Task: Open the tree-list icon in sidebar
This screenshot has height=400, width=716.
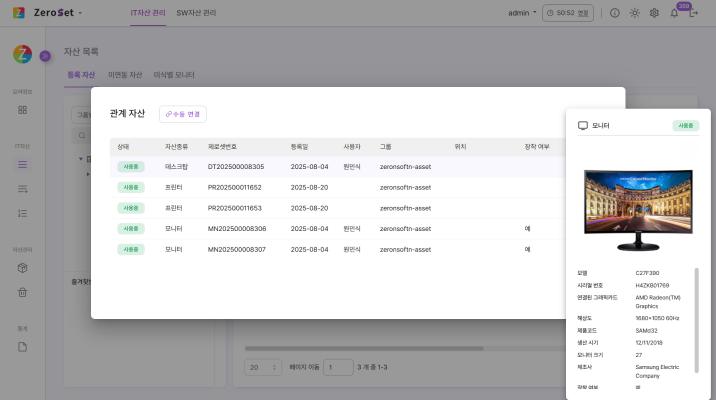Action: tap(22, 213)
